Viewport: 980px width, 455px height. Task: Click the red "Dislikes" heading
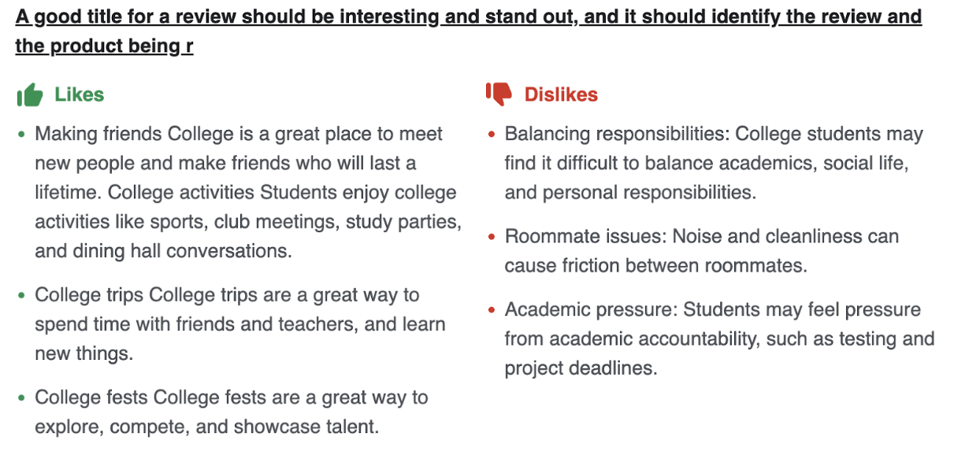click(x=561, y=95)
